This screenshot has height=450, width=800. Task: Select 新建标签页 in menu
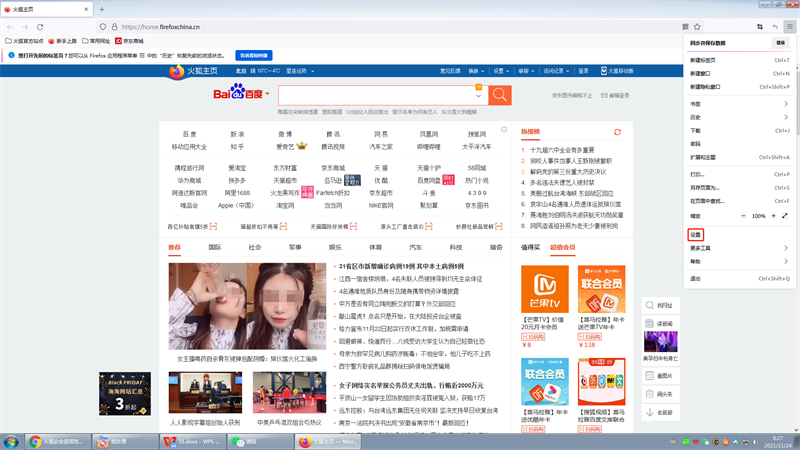coord(739,60)
